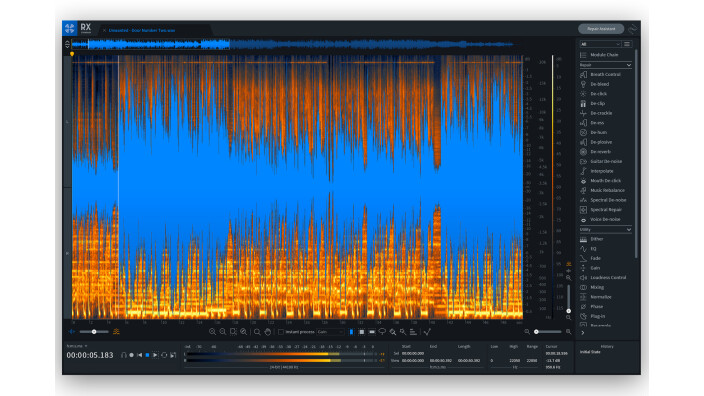
Task: Click the waveform overview strip
Action: coord(294,44)
